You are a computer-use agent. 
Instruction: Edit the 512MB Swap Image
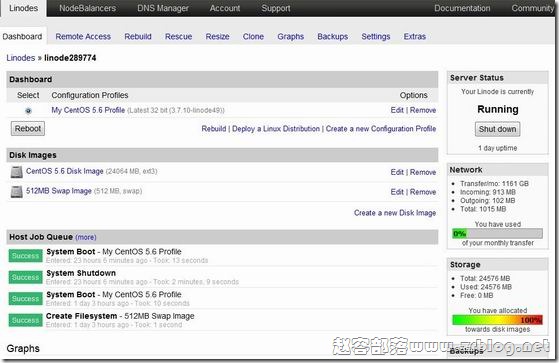[397, 192]
